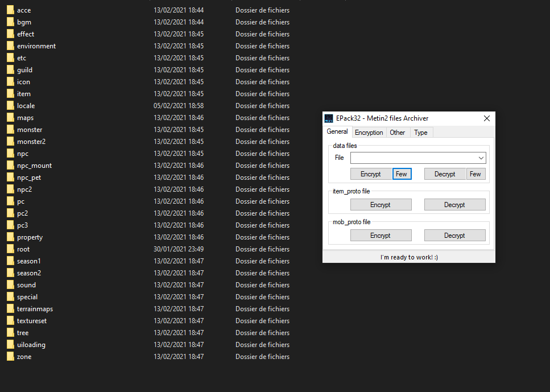Click the locale folder icon

(x=11, y=106)
